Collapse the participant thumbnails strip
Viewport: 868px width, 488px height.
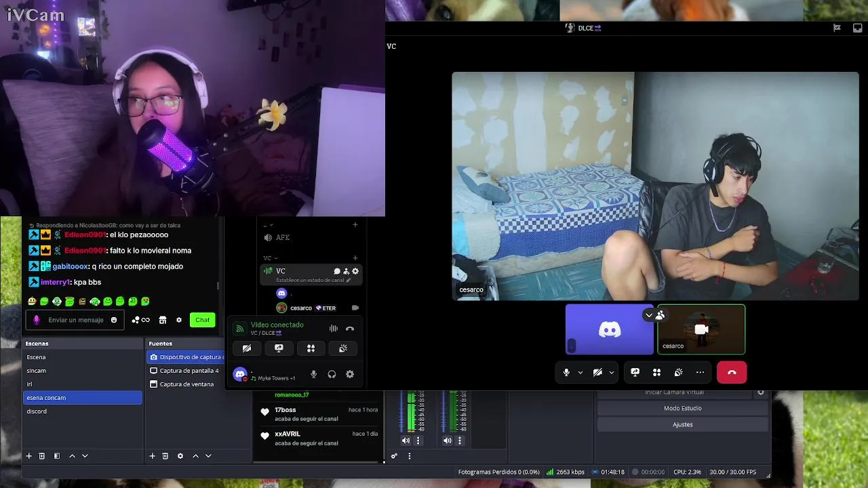649,315
